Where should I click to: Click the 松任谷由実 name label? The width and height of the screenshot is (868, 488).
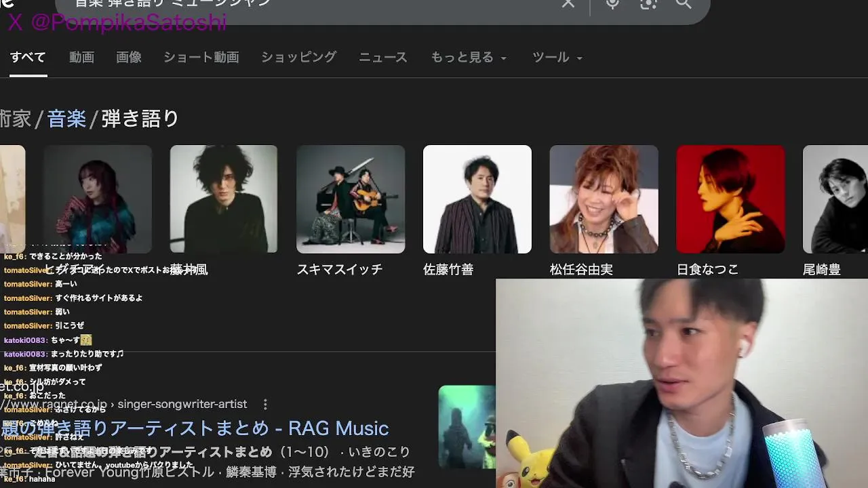pos(581,270)
